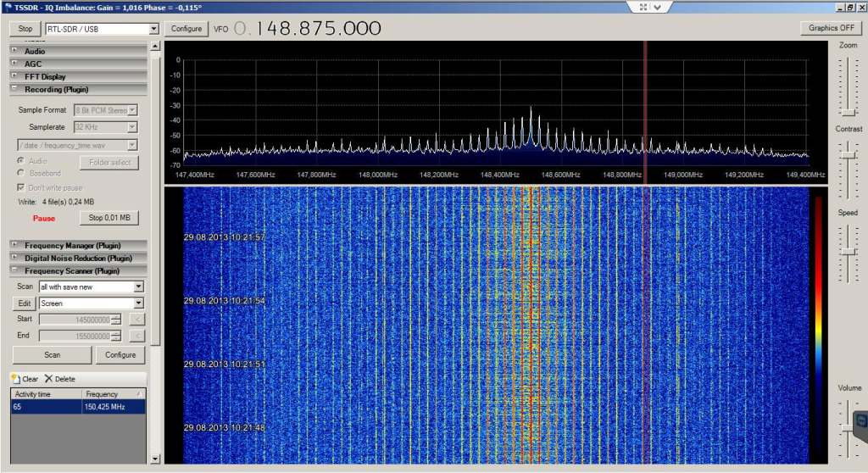Open the Screen range dropdown

pyautogui.click(x=138, y=303)
